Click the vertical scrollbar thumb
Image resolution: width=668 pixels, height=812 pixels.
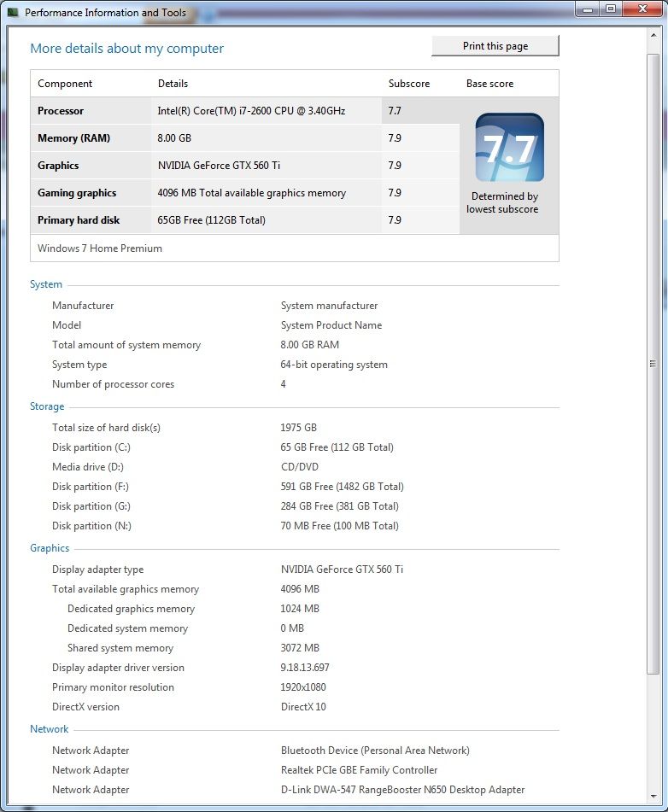[x=653, y=359]
